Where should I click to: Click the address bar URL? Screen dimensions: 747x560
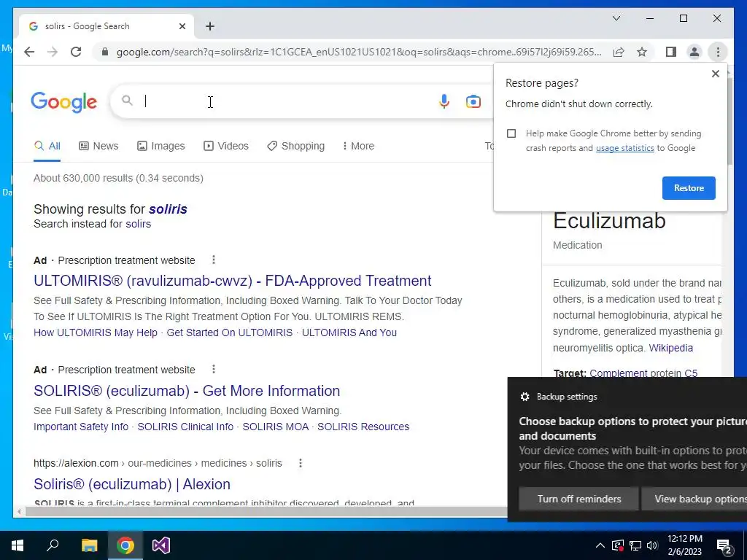pos(359,52)
